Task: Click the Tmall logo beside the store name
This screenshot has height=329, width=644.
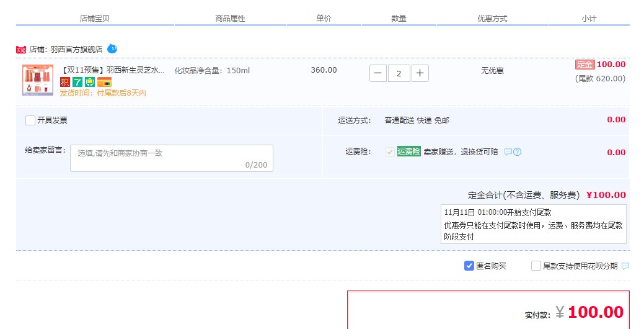Action: [21, 50]
